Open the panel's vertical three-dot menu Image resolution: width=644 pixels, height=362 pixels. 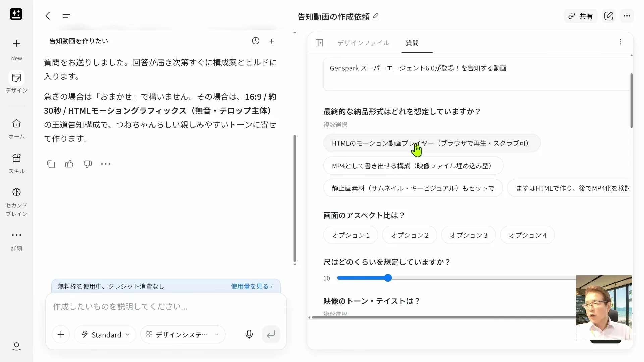pyautogui.click(x=620, y=42)
